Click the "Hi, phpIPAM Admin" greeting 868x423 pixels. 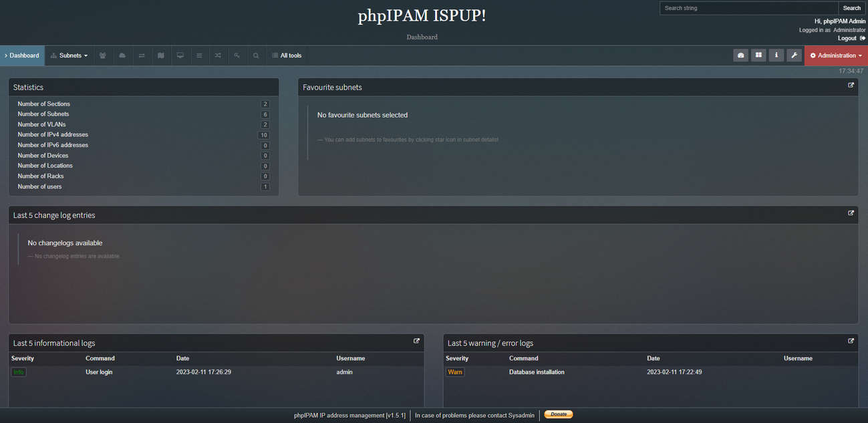(x=840, y=21)
